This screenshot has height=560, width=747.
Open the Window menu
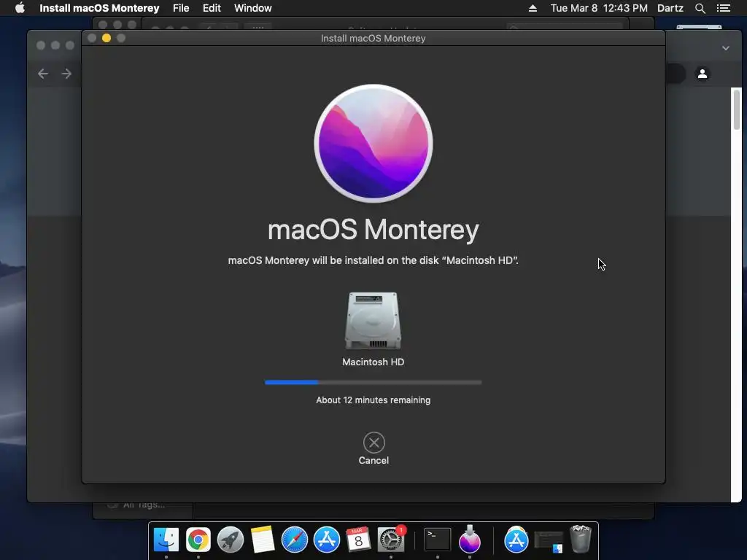(253, 8)
